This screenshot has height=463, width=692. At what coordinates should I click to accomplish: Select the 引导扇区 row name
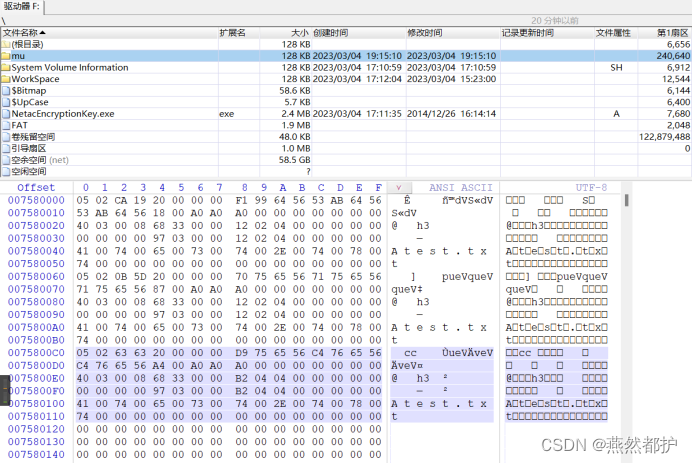(x=29, y=148)
